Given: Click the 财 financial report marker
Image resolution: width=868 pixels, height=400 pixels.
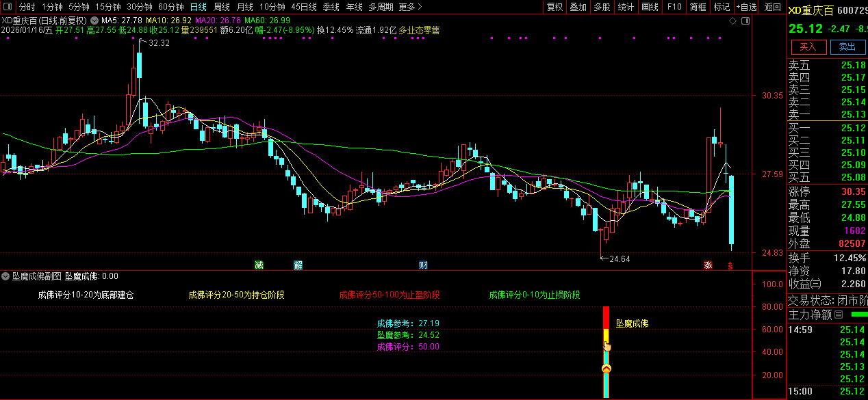Looking at the screenshot, I should (x=424, y=265).
